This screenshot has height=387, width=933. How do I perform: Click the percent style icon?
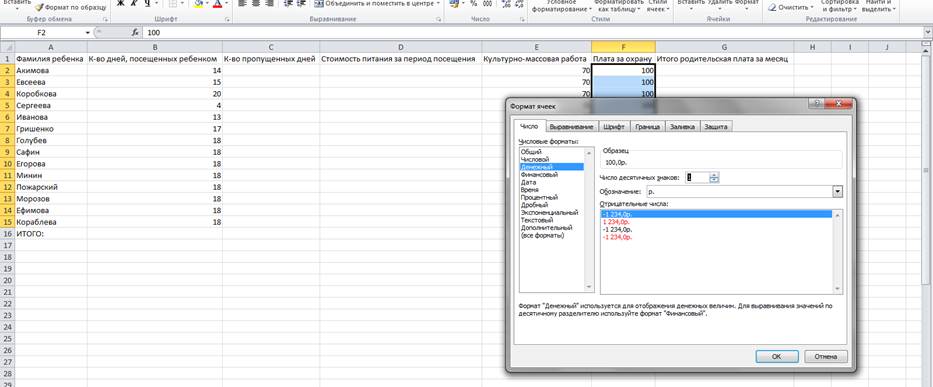[474, 4]
